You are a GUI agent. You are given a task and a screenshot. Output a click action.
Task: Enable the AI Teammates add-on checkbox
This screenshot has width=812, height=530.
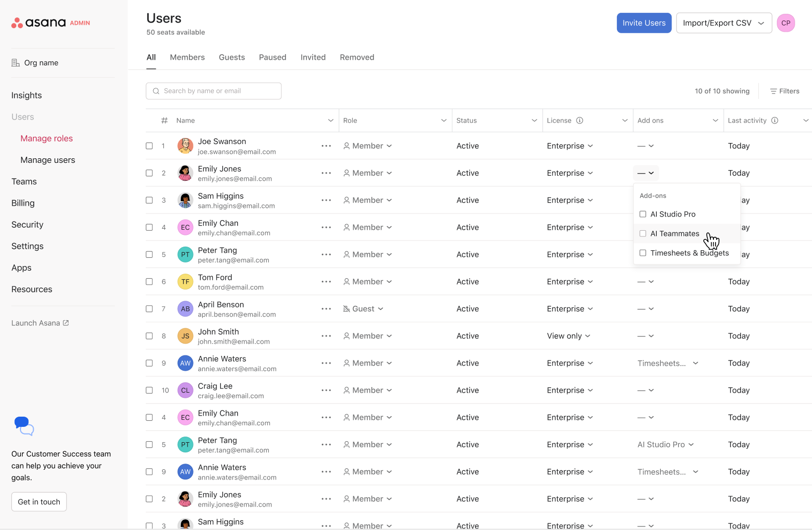(x=643, y=234)
